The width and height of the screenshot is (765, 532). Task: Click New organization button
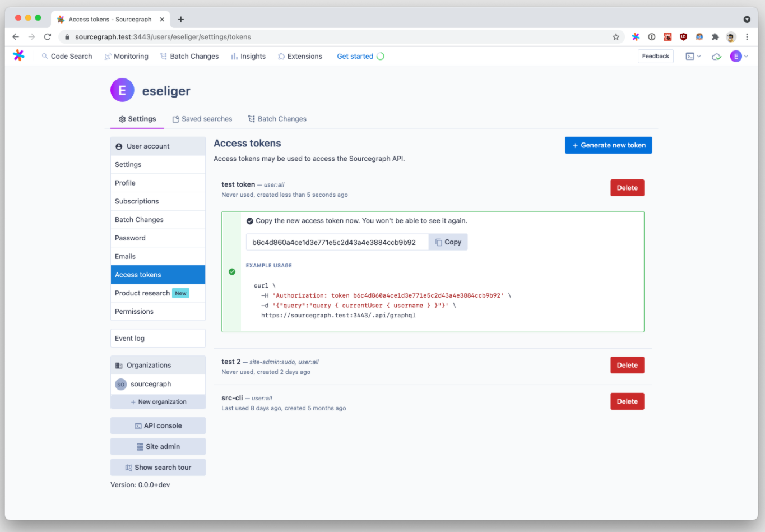[158, 402]
